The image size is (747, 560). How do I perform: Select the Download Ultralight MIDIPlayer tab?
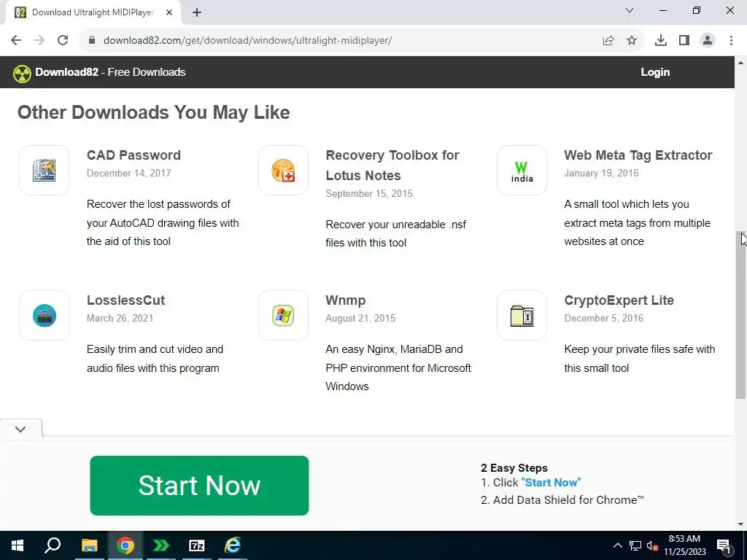pyautogui.click(x=93, y=13)
